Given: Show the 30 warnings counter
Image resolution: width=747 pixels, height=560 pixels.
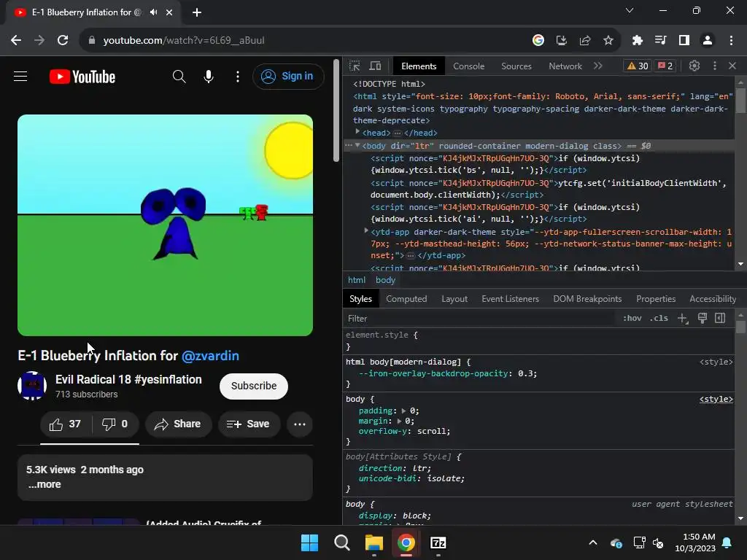Looking at the screenshot, I should coord(638,66).
